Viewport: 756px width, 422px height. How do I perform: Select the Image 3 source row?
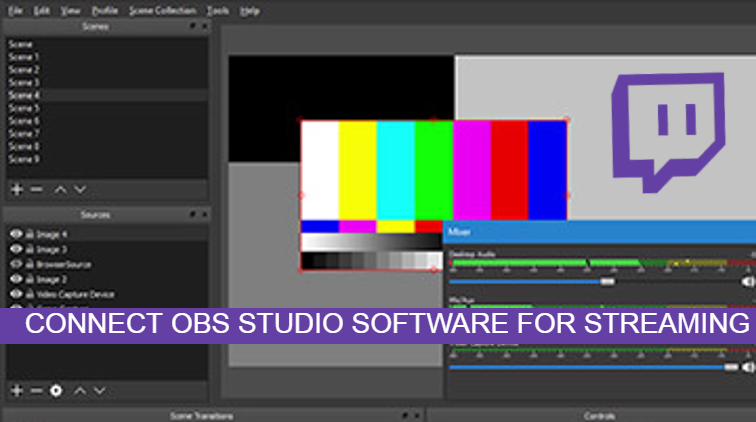107,249
